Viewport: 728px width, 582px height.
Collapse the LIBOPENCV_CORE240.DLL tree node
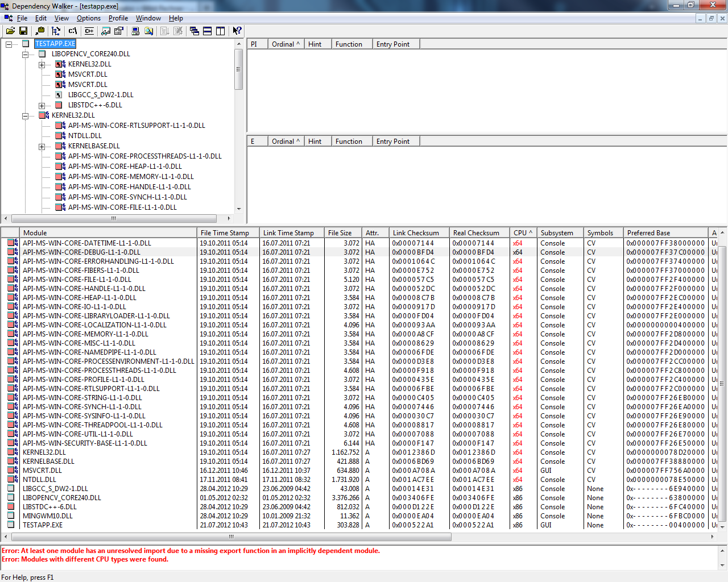coord(25,54)
